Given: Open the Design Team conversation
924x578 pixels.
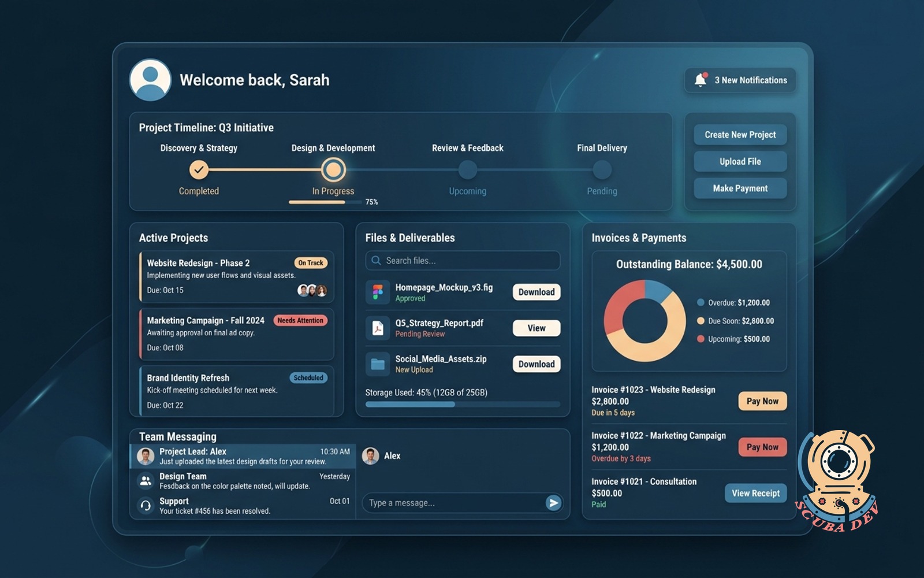Looking at the screenshot, I should coord(243,481).
